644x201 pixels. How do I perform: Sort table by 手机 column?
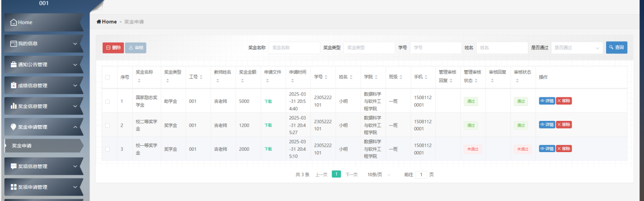click(426, 77)
